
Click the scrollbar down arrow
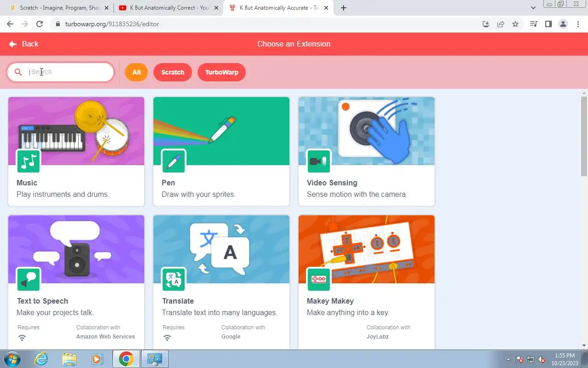click(x=584, y=345)
